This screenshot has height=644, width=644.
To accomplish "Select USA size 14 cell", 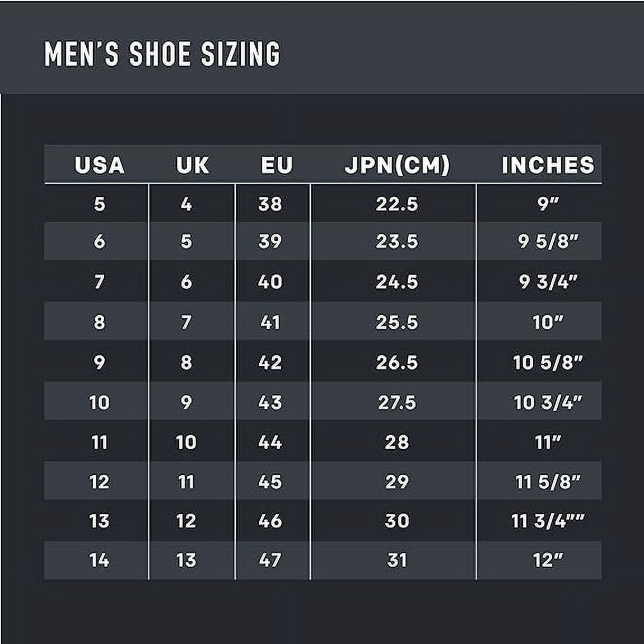I will click(99, 560).
